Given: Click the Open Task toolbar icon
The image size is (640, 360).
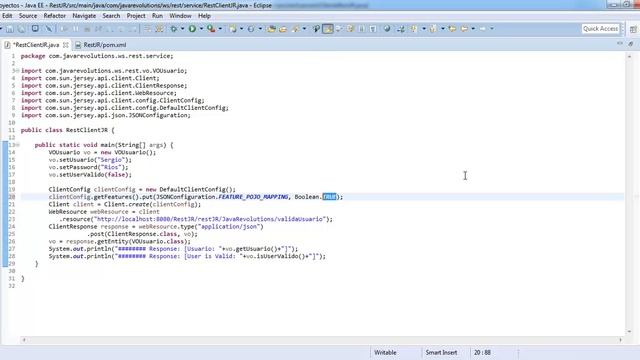Looking at the screenshot, I should coord(283,29).
